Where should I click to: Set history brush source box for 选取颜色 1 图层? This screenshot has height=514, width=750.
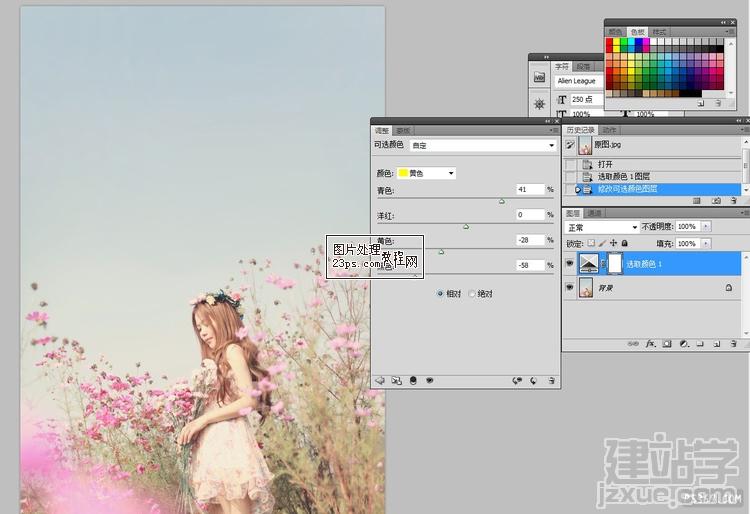coord(570,177)
